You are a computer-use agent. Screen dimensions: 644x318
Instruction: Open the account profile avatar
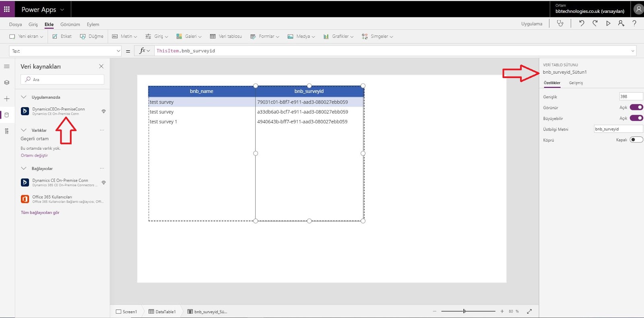pyautogui.click(x=638, y=9)
